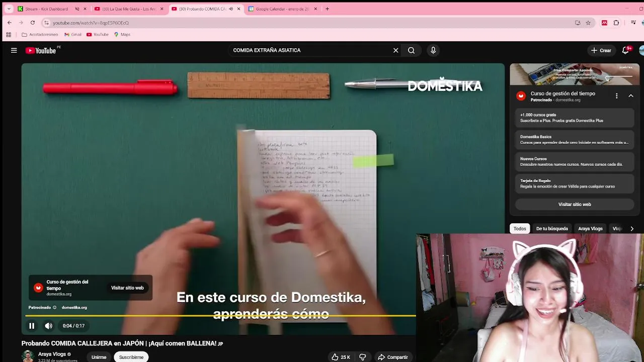The image size is (644, 362).
Task: Collapse the Domestika ad panel chevron
Action: (x=630, y=96)
